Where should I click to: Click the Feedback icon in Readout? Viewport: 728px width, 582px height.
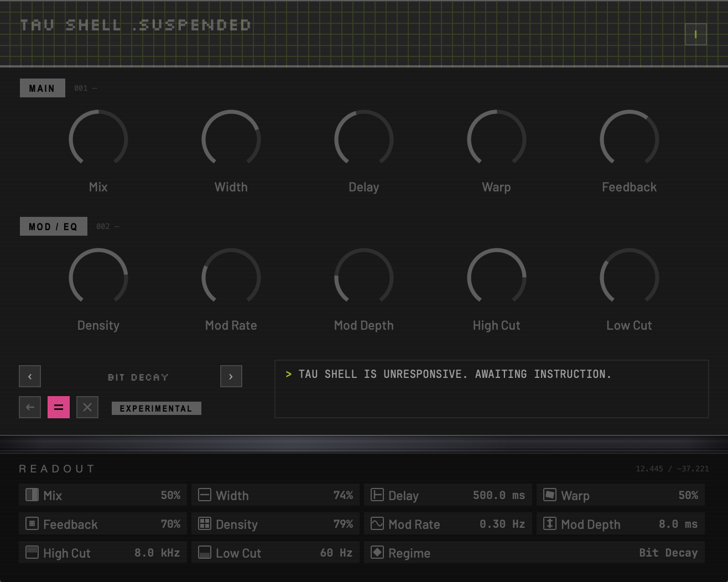(32, 523)
